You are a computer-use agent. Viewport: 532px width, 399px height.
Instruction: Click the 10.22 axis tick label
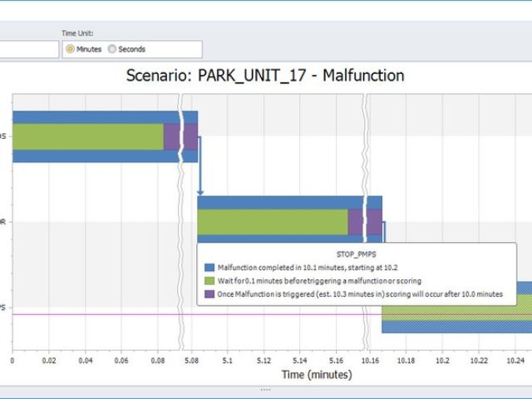pyautogui.click(x=479, y=360)
